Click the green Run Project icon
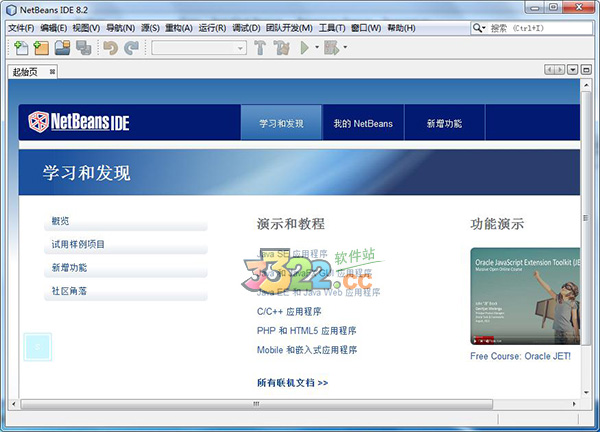Image resolution: width=600 pixels, height=432 pixels. click(305, 48)
